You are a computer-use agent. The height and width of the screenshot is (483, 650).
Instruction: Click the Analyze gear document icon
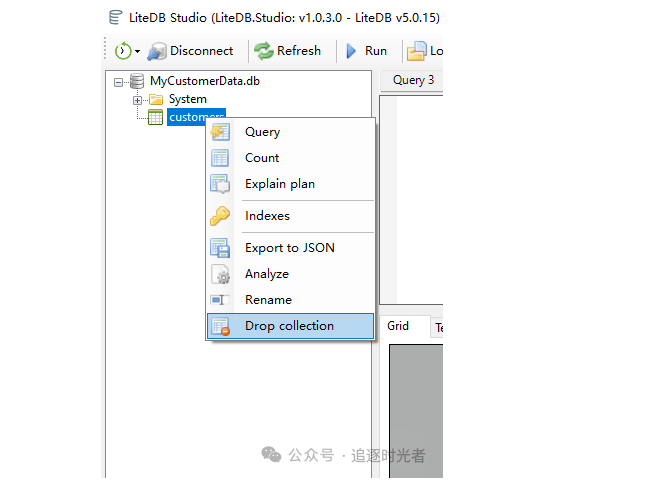point(221,274)
